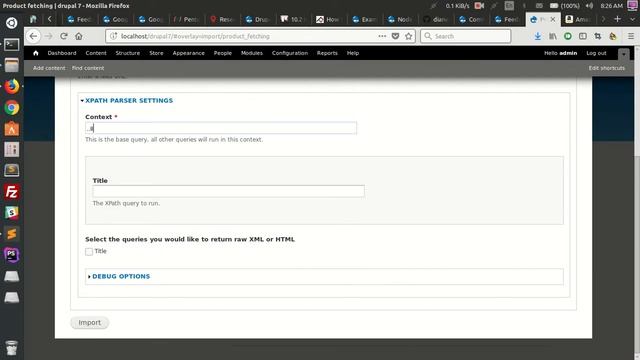
Task: Tick the Title raw XML checkbox
Action: pos(89,251)
